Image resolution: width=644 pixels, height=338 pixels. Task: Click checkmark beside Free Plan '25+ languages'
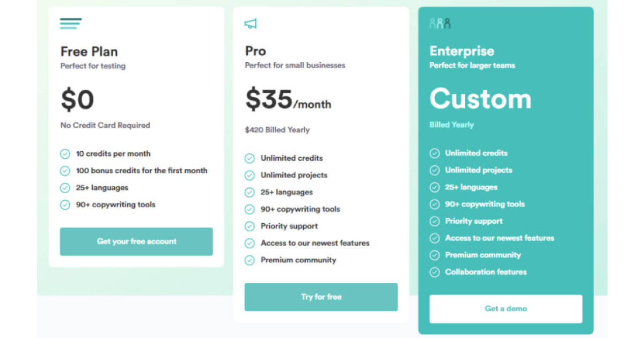65,188
